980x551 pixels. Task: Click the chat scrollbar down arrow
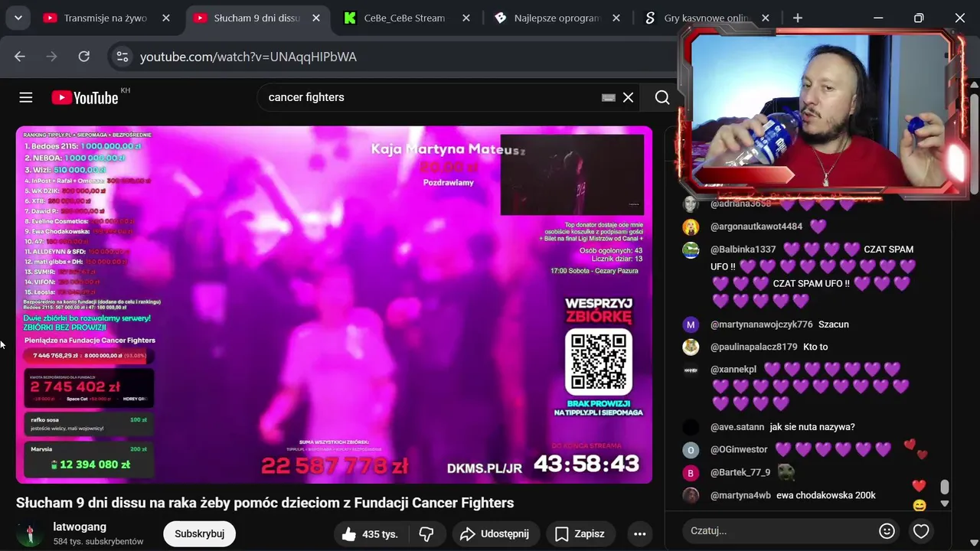point(944,504)
